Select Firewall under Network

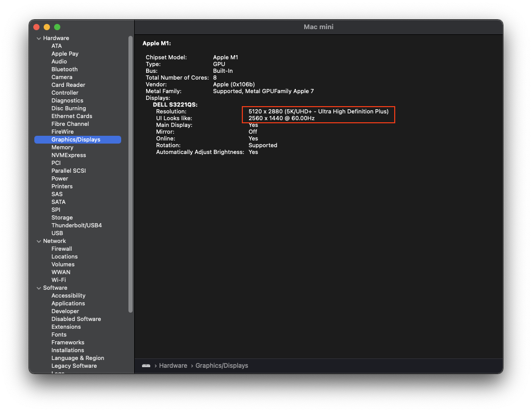[61, 248]
